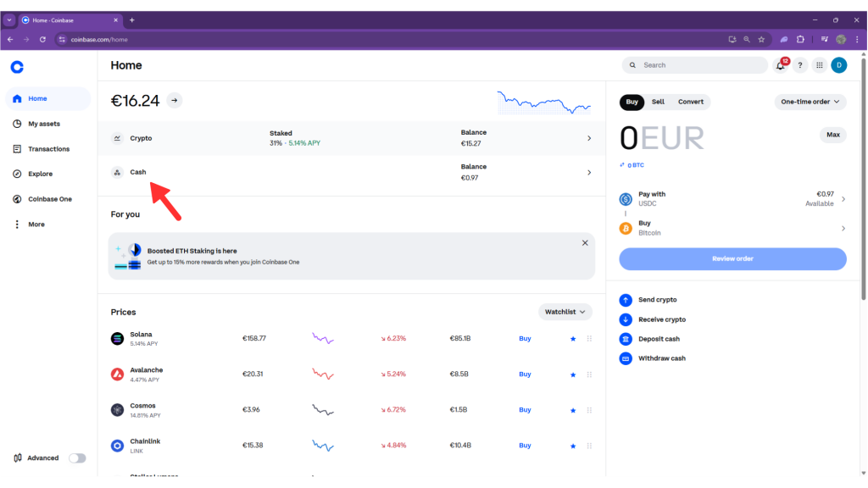Click arrow button next to €16.24 balance
Screen dimensions: 868x488
click(x=175, y=101)
